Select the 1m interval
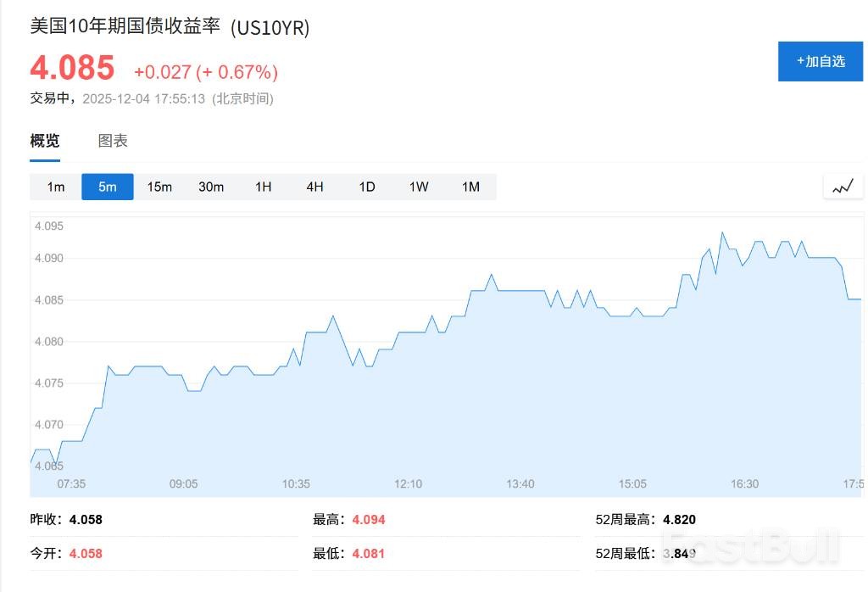This screenshot has height=592, width=868. click(x=56, y=187)
